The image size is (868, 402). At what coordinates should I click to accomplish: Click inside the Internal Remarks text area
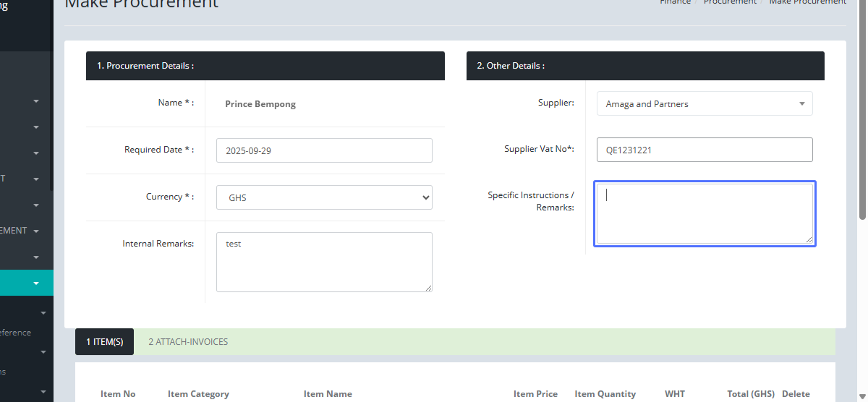coord(324,262)
